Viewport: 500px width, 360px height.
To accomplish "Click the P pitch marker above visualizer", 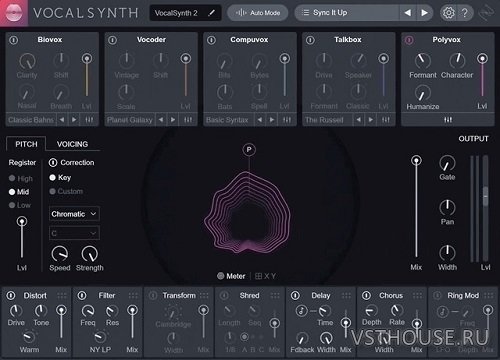I will [x=249, y=150].
